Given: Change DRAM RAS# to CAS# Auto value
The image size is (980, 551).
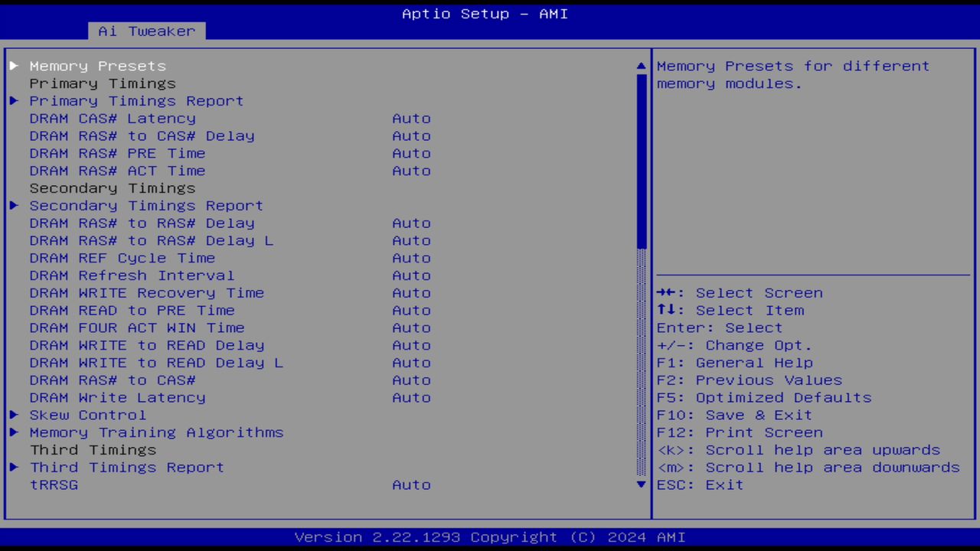Looking at the screenshot, I should (x=411, y=380).
